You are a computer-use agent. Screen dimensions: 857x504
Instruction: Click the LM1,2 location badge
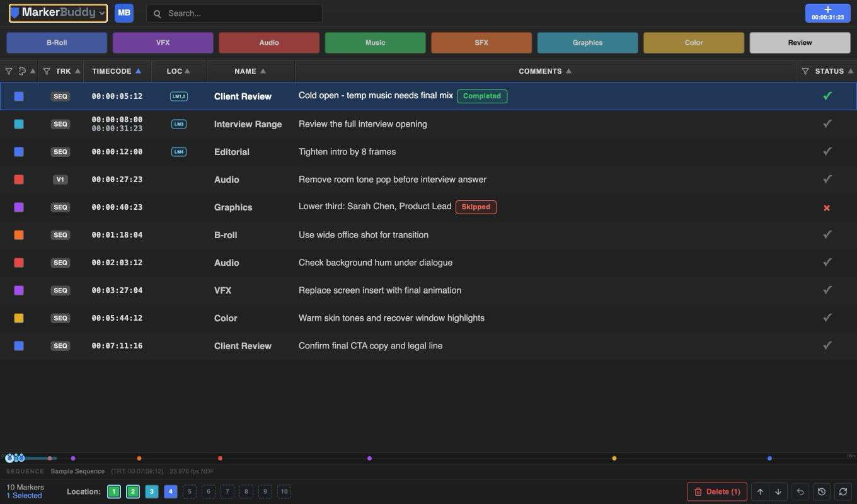pyautogui.click(x=179, y=96)
